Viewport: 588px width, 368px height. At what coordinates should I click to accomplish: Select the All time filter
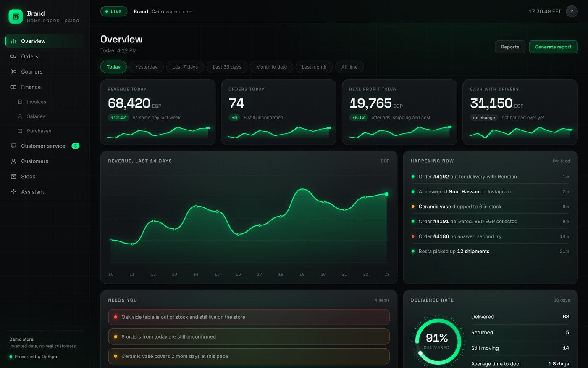click(x=349, y=67)
